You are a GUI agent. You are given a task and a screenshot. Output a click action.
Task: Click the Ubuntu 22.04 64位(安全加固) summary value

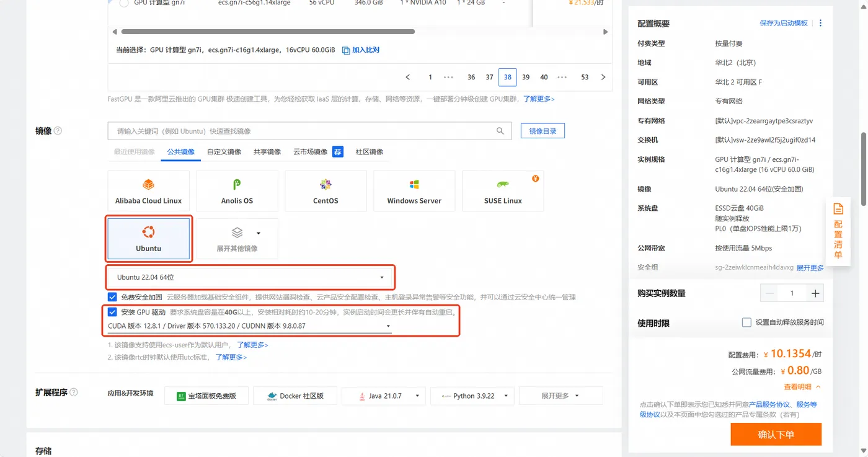point(759,189)
